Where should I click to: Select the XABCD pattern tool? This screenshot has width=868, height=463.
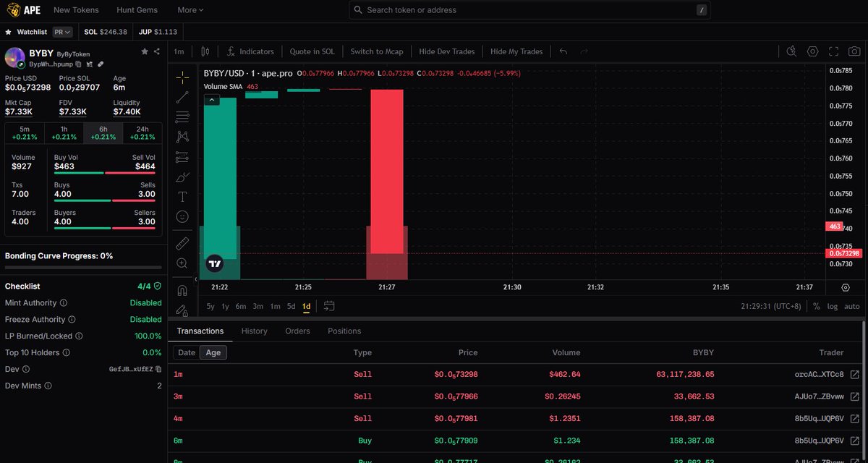tap(182, 136)
